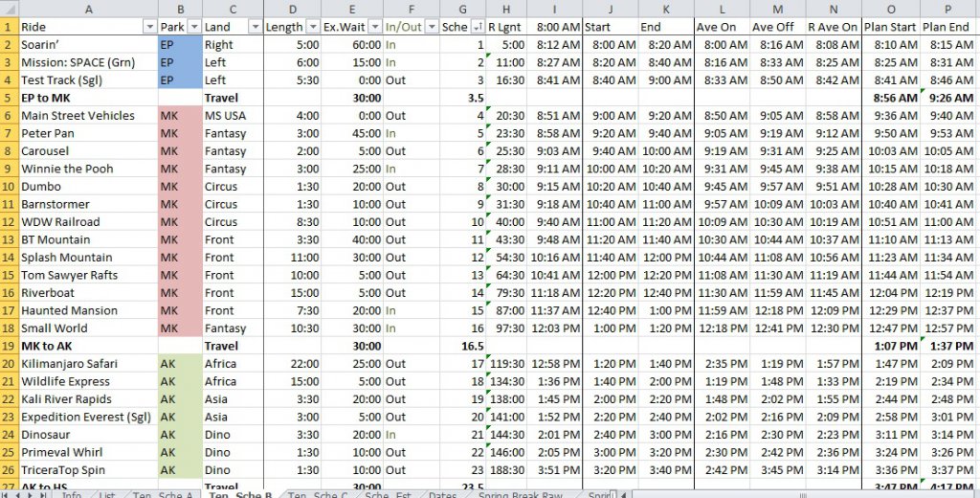Select the MK to AK cell
This screenshot has height=498, width=980.
click(88, 346)
